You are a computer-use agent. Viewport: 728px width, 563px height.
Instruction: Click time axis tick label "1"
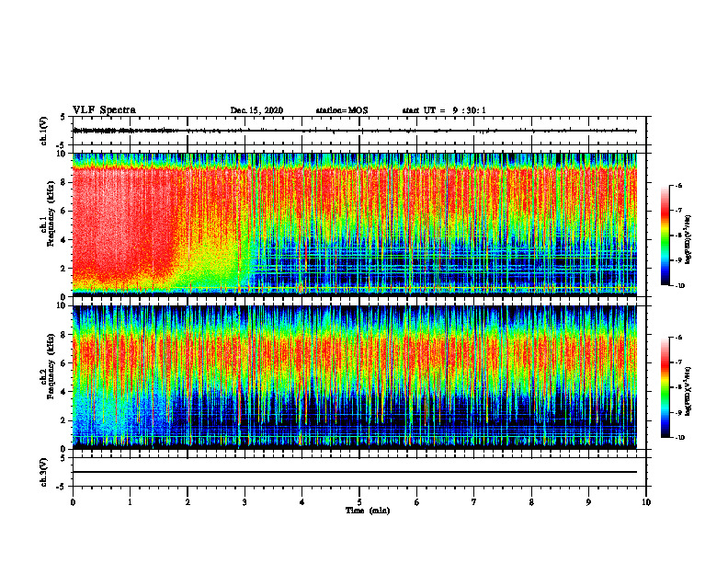click(130, 502)
